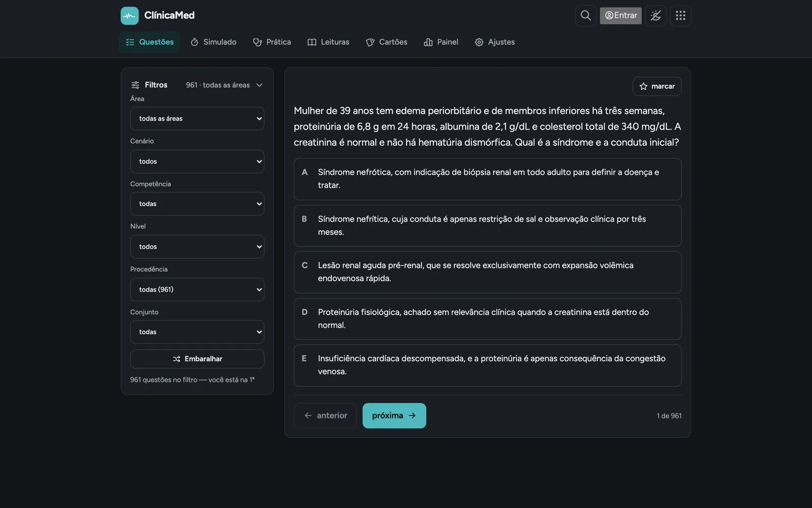Image resolution: width=812 pixels, height=508 pixels.
Task: Click the anterior button
Action: click(325, 416)
